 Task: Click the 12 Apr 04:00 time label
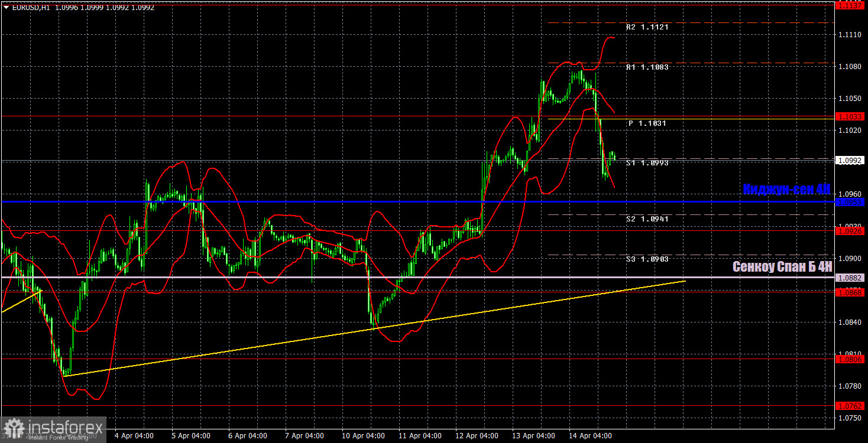click(x=477, y=436)
